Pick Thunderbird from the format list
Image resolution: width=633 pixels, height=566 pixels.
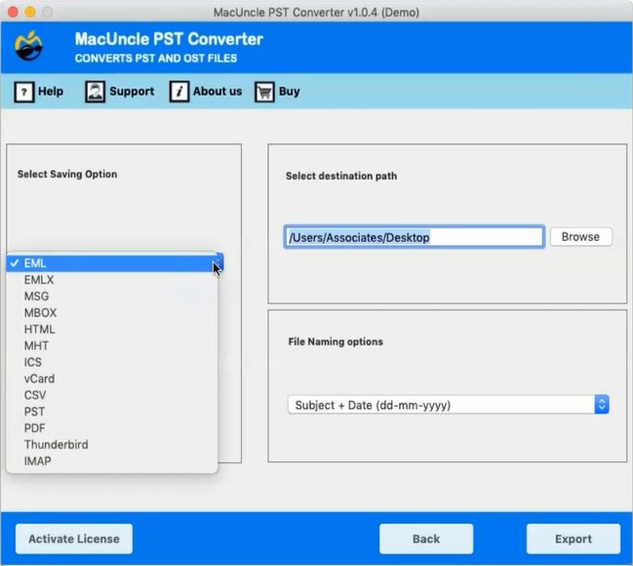112,444
